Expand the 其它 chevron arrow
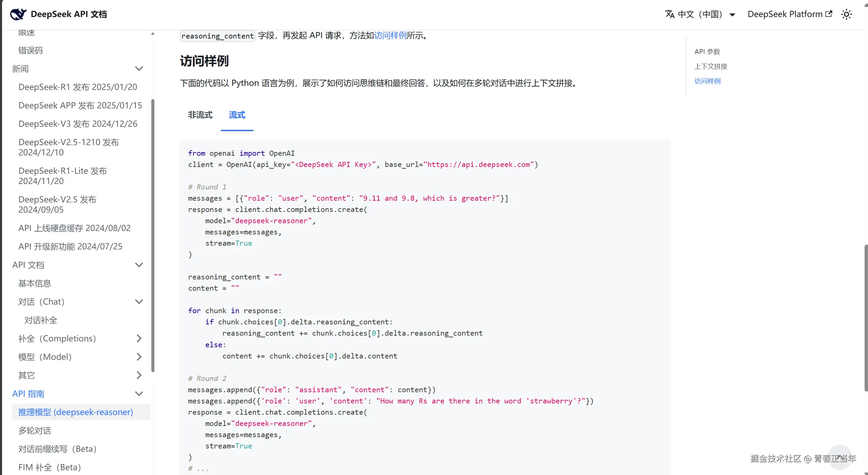 click(139, 375)
